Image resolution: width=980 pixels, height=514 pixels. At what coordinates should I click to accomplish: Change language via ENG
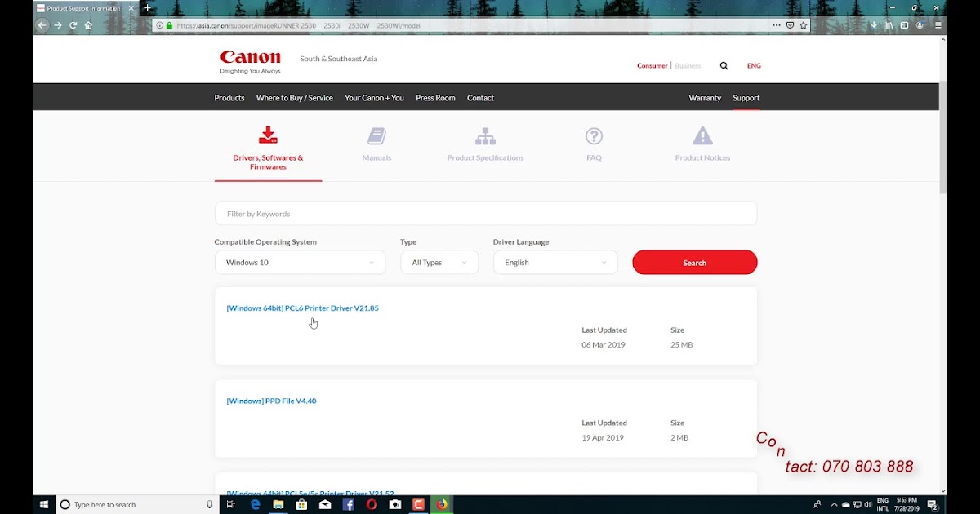pyautogui.click(x=754, y=66)
